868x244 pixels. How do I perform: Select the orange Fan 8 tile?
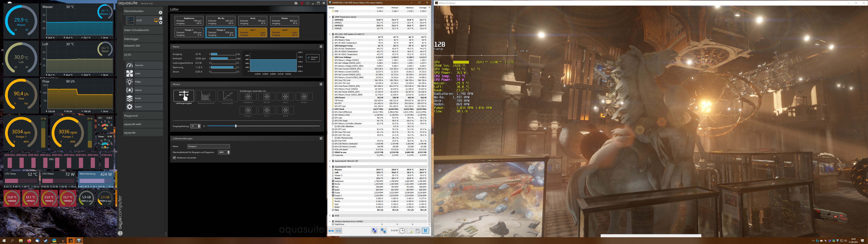coord(285,32)
